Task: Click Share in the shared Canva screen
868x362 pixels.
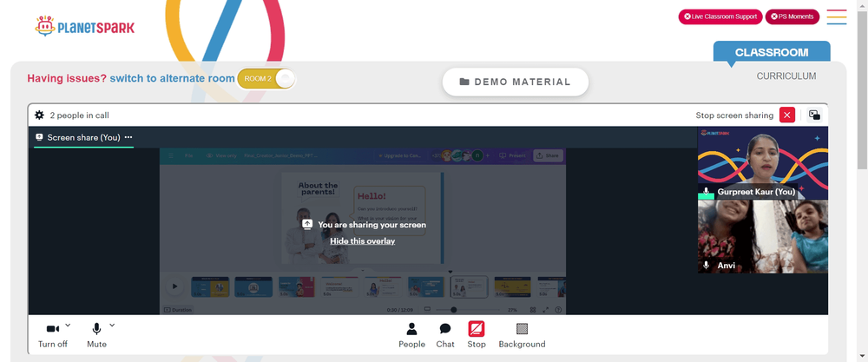Action: click(x=548, y=155)
